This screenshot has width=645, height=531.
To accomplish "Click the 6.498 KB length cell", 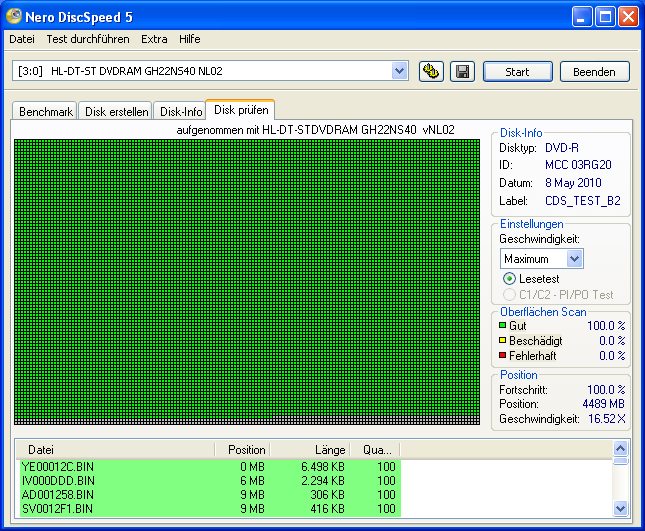I will point(322,467).
